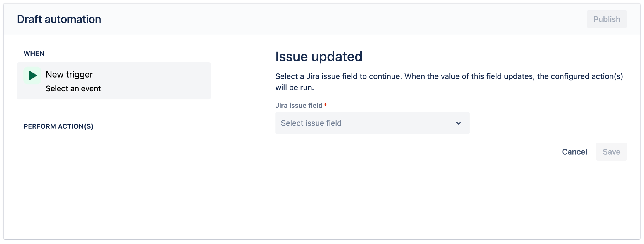The image size is (644, 244).
Task: Click the red required asterisk
Action: click(325, 105)
